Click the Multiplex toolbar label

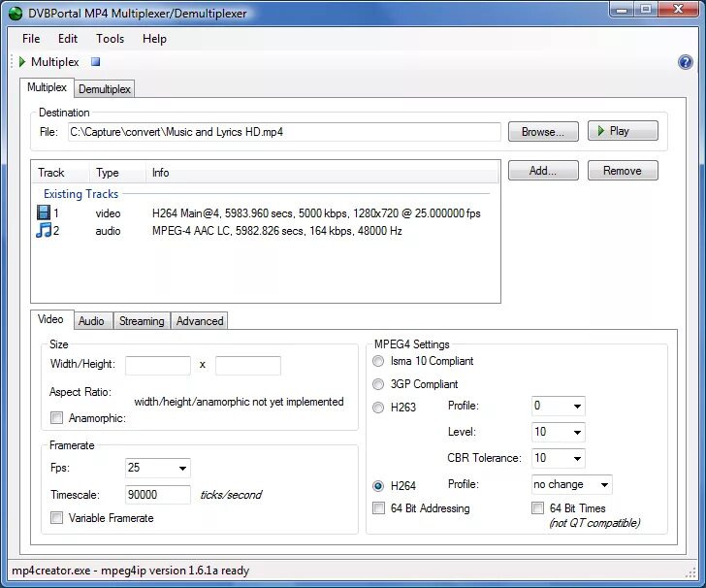(x=55, y=62)
